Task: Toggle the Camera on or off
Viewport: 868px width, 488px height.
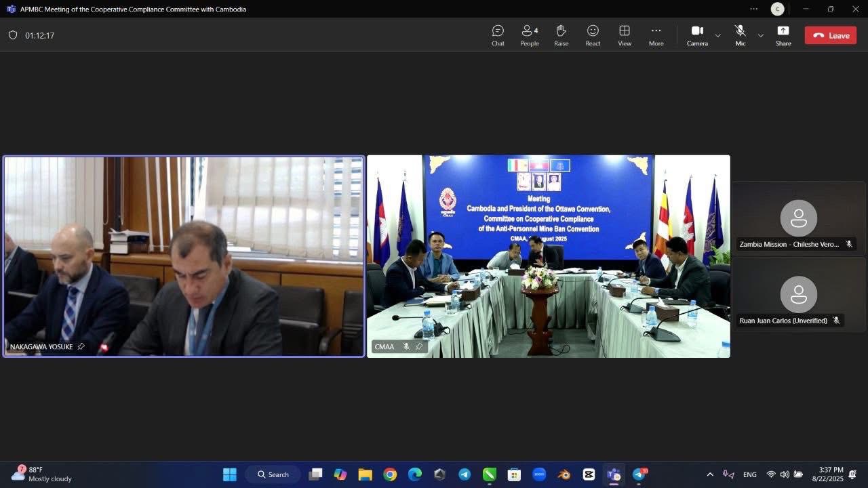Action: point(697,35)
